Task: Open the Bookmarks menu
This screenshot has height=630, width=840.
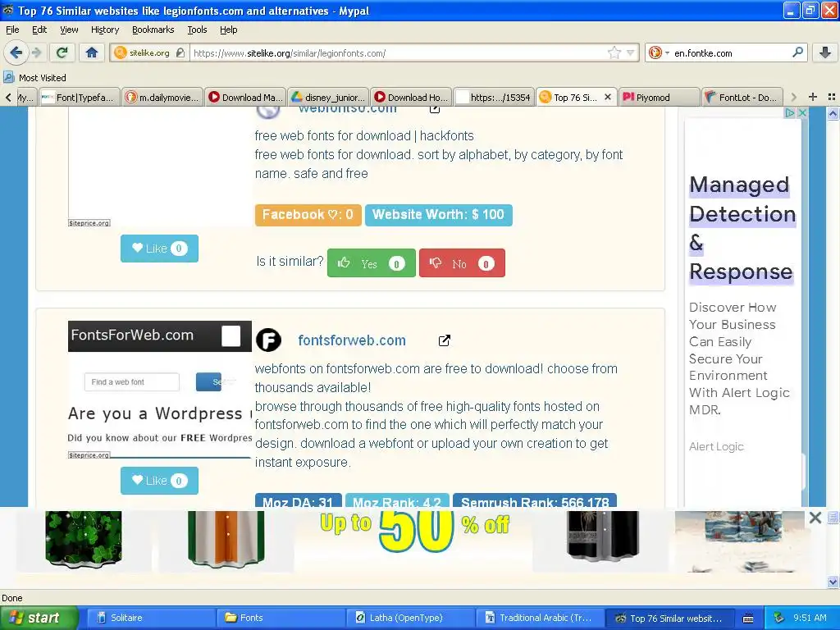Action: pos(153,30)
